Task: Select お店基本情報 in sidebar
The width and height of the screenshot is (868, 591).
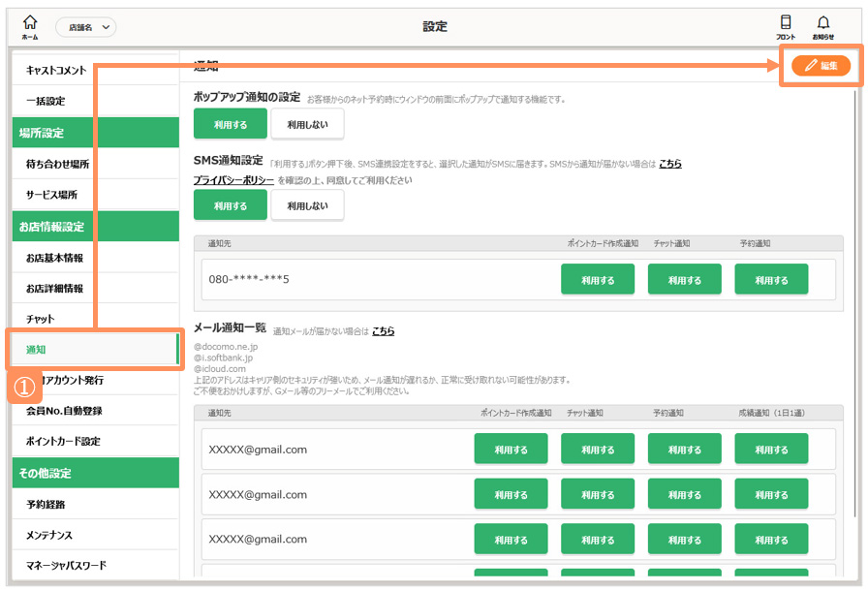Action: (54, 258)
